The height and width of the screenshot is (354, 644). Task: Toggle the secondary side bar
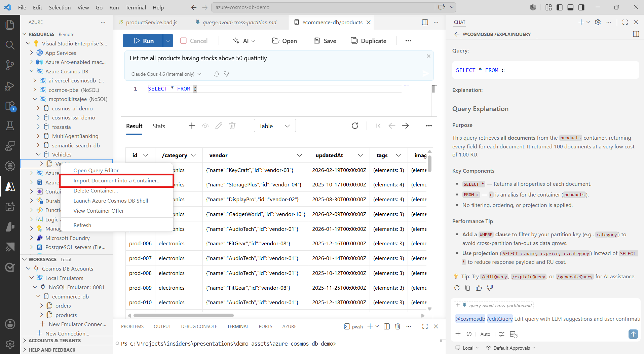[581, 7]
